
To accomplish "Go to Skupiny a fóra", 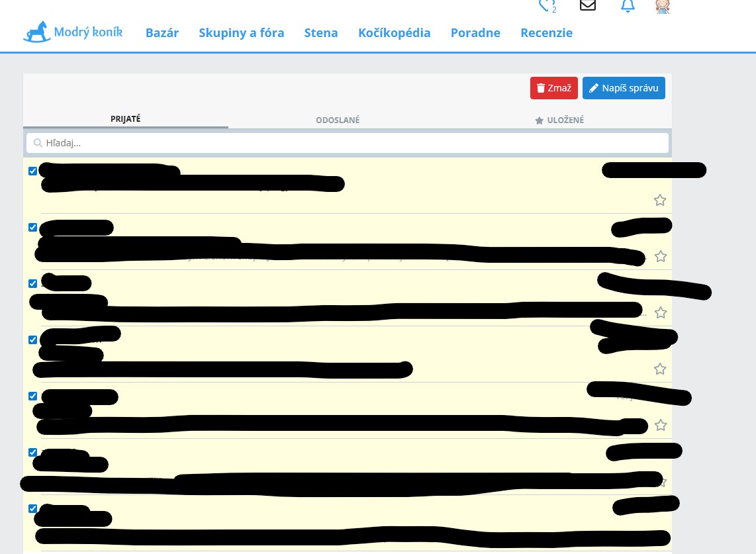I will pyautogui.click(x=242, y=33).
